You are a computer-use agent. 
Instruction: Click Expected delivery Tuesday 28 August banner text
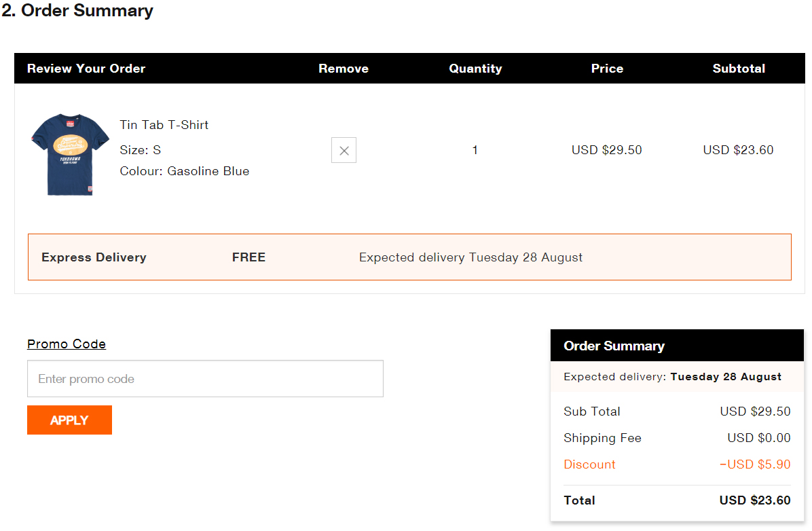tap(470, 257)
